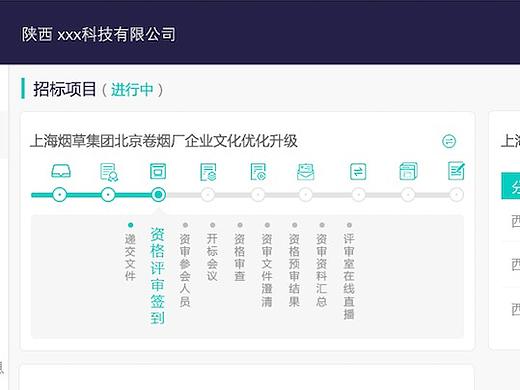Click company name 陕西 xxx科技有限公司 in header
The height and width of the screenshot is (390, 520).
click(x=99, y=34)
